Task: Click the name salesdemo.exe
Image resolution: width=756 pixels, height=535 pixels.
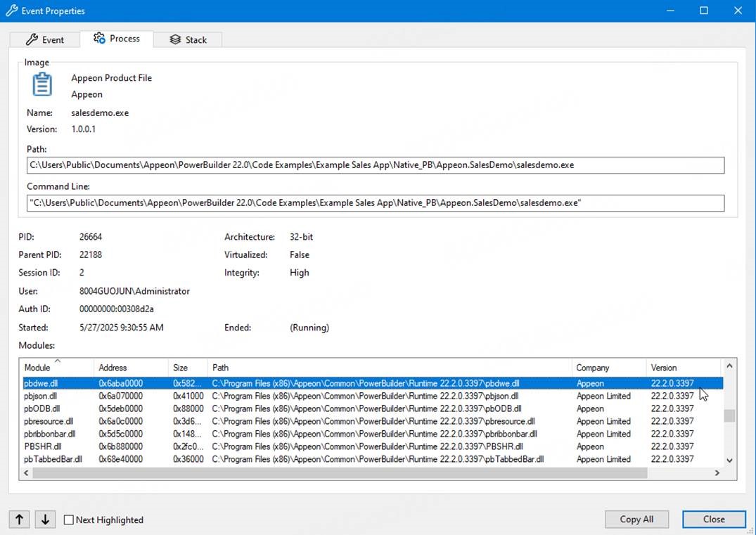Action: 100,112
